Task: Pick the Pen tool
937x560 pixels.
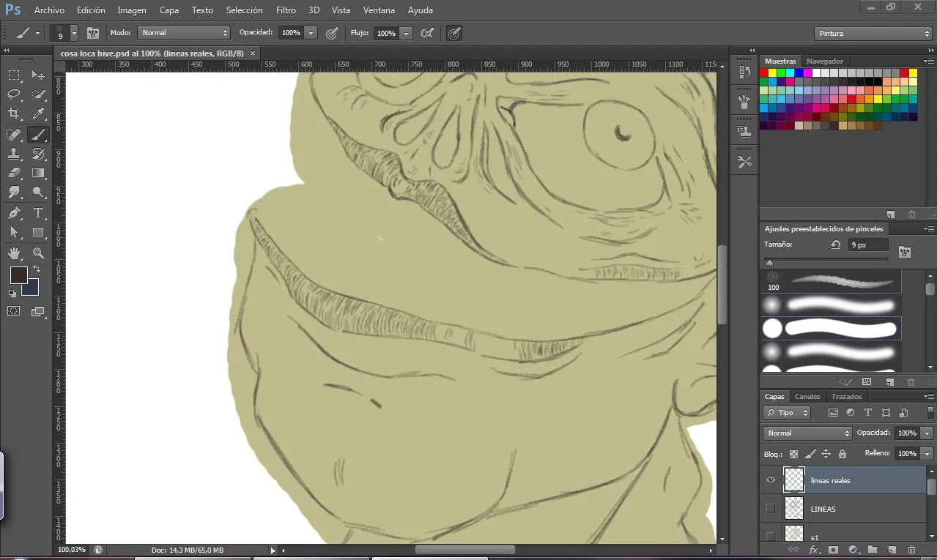Action: 14,213
